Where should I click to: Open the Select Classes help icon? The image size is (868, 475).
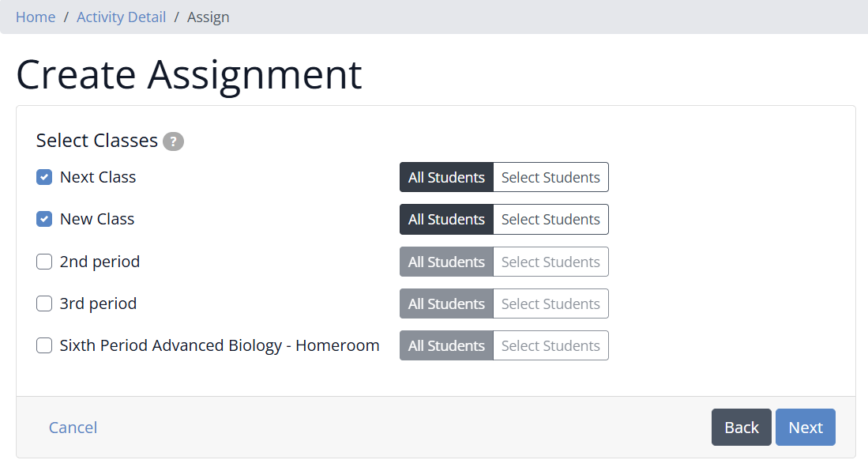(x=173, y=141)
